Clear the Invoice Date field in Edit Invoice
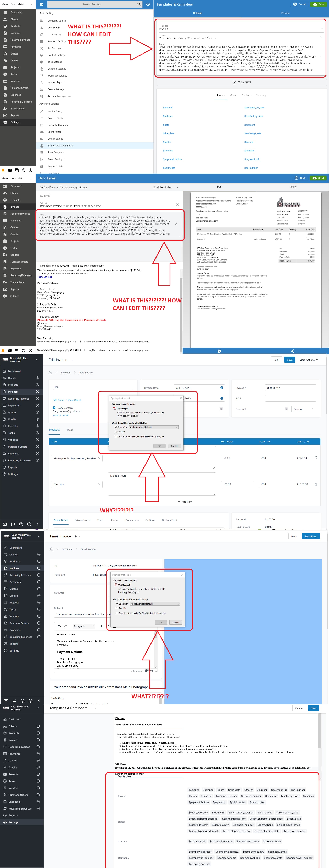The height and width of the screenshot is (868, 329). 222,388
